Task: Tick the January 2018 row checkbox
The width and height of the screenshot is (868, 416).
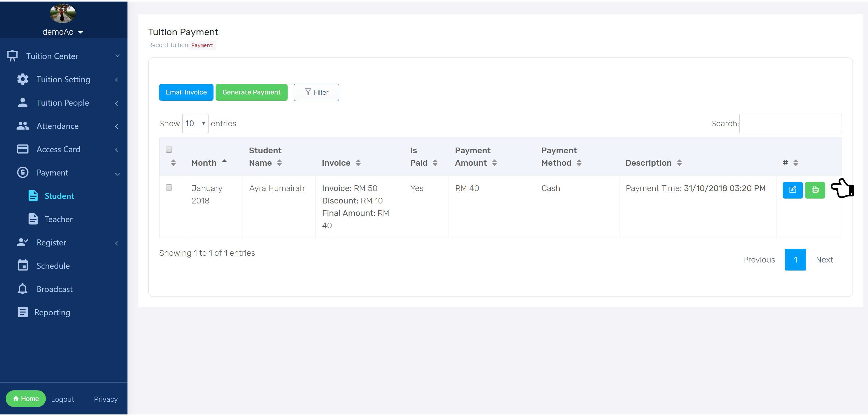Action: tap(169, 187)
